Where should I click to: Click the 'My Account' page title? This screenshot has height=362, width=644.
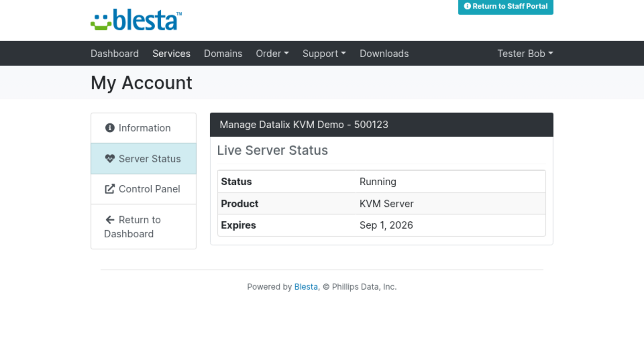[141, 83]
